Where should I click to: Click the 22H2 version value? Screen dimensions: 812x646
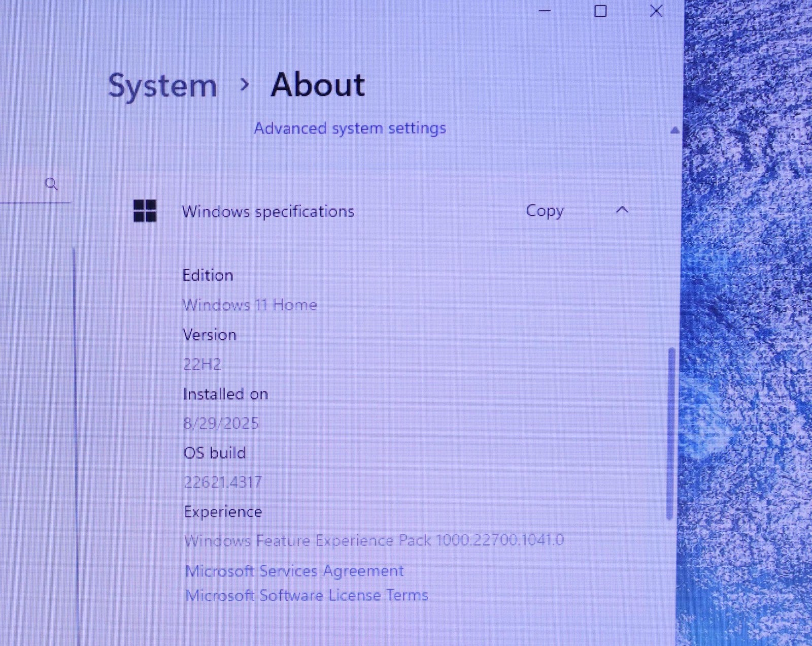point(202,364)
